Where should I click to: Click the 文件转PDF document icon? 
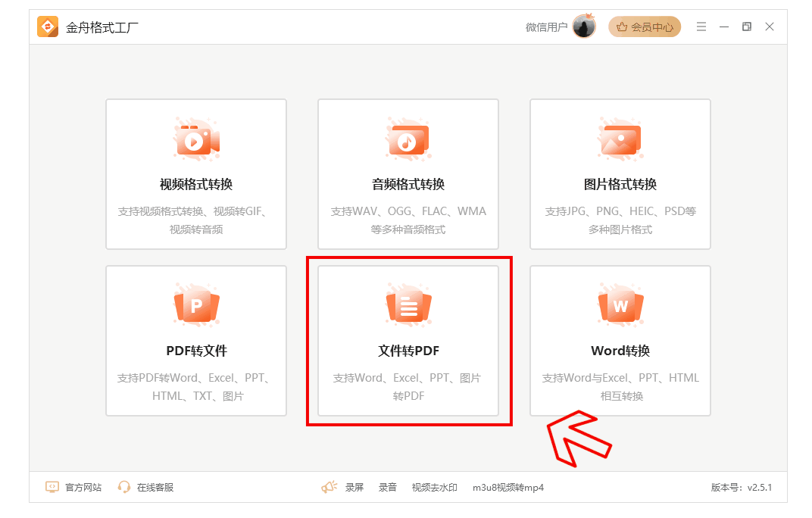(408, 306)
